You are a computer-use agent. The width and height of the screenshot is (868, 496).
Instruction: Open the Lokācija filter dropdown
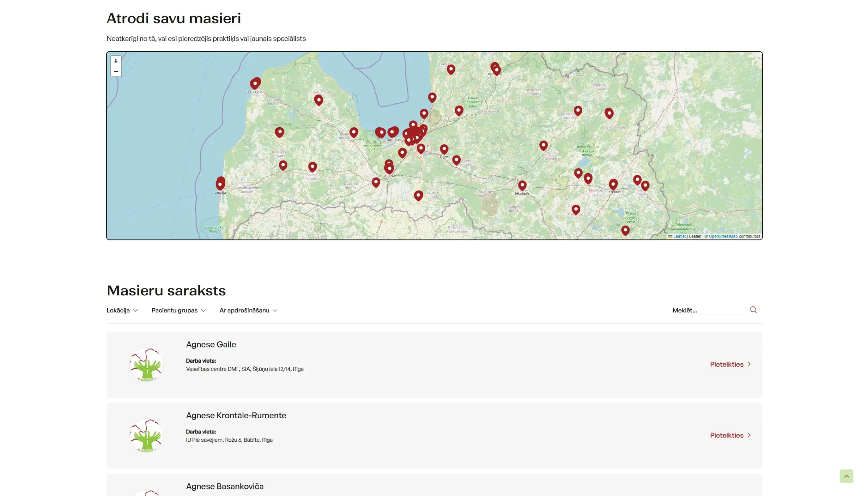(122, 311)
